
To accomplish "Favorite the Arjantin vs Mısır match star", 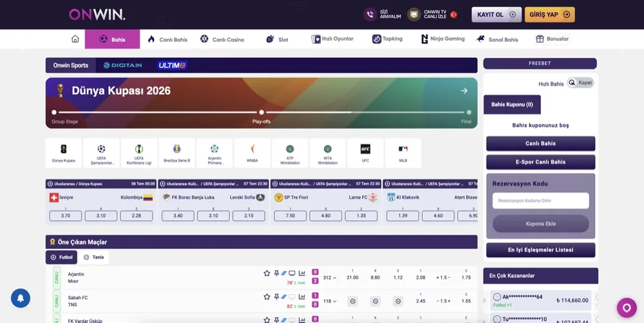I will [267, 273].
